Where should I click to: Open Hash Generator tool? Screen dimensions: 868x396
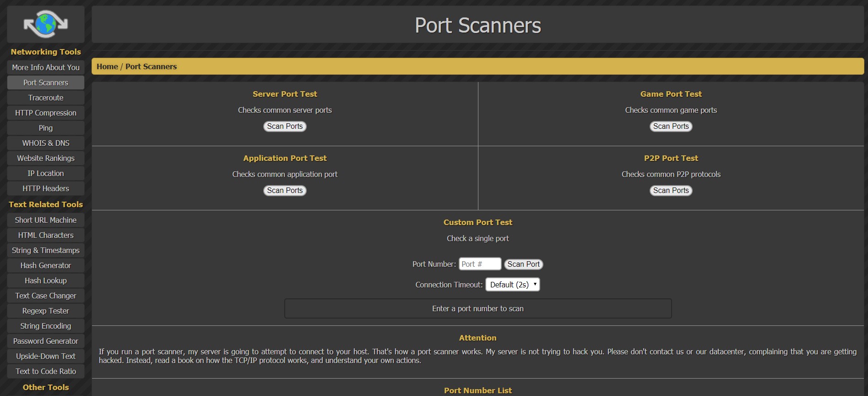click(x=46, y=265)
